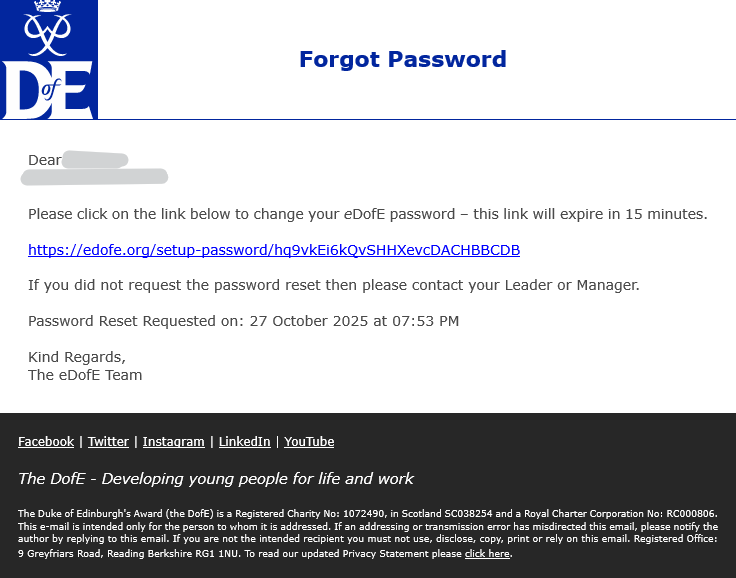Open the edofe.org setup-password link
The height and width of the screenshot is (578, 736).
tap(273, 250)
